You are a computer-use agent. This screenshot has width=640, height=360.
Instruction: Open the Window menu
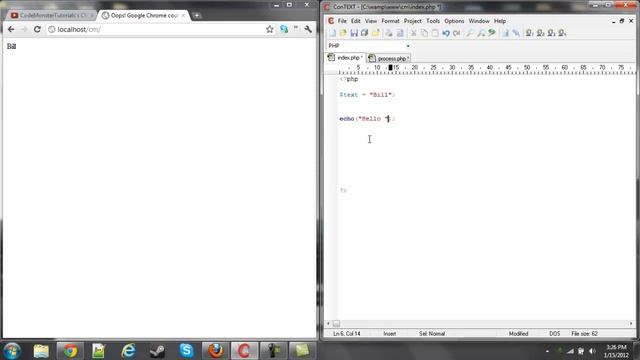(x=479, y=21)
